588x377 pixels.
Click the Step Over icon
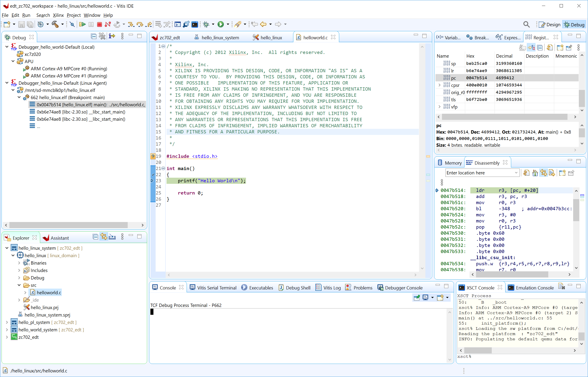tap(140, 24)
